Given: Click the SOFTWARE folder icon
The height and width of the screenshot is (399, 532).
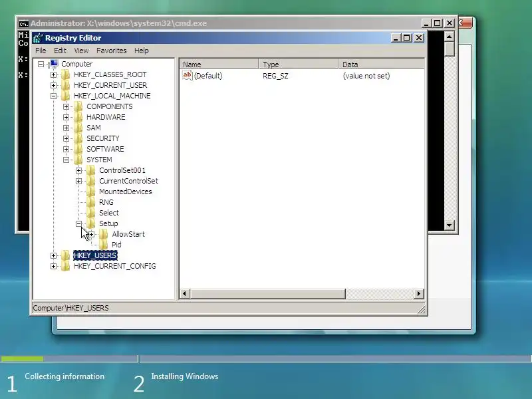Looking at the screenshot, I should coord(78,149).
